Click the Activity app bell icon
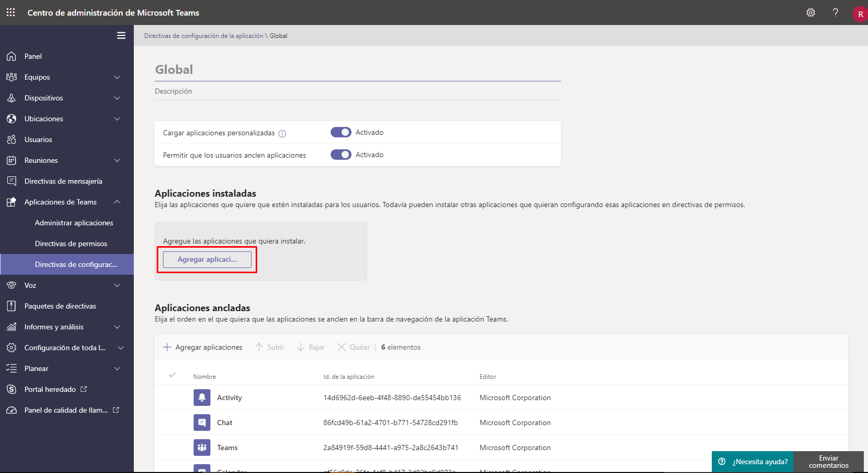868x473 pixels. (202, 398)
